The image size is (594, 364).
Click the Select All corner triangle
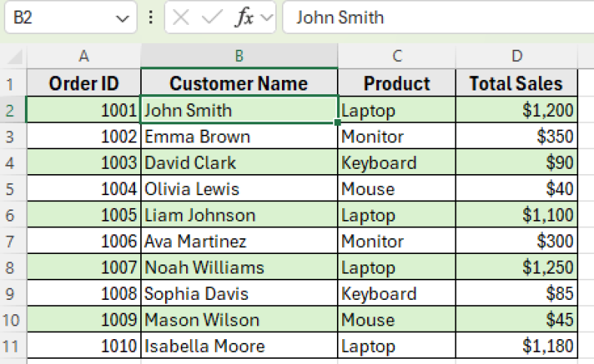(x=14, y=57)
